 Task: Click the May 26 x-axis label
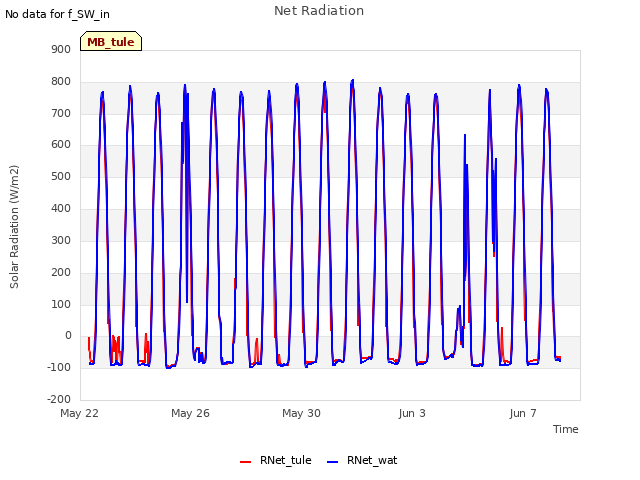[190, 413]
